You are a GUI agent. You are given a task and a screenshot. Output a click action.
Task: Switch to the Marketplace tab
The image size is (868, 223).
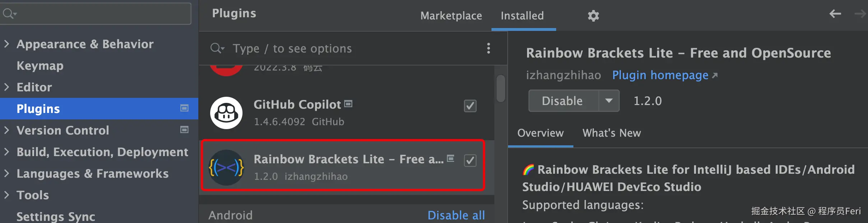451,16
